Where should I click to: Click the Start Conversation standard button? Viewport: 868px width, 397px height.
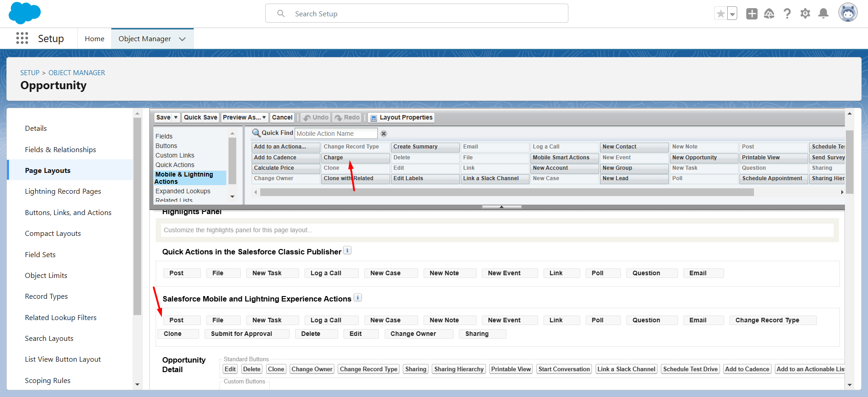click(564, 369)
